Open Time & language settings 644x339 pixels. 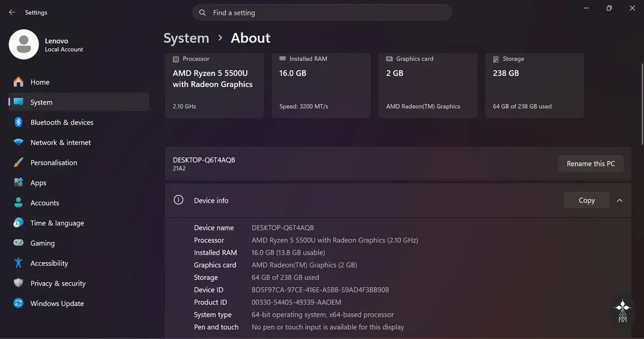79,223
